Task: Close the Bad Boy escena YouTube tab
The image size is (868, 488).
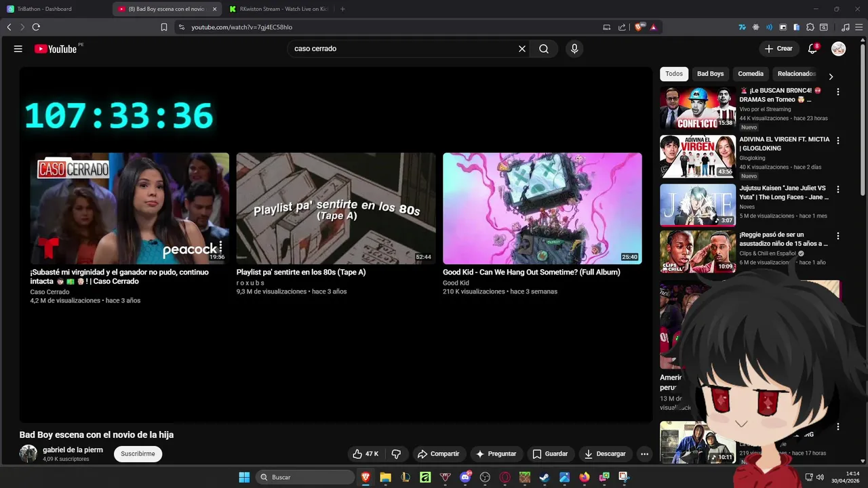Action: [x=215, y=9]
